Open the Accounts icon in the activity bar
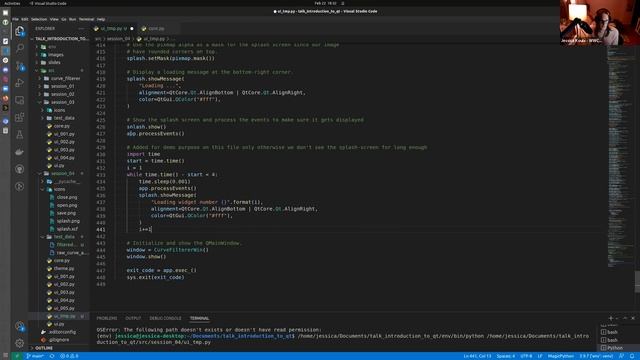Screen dimensions: 640x360 coord(20,326)
